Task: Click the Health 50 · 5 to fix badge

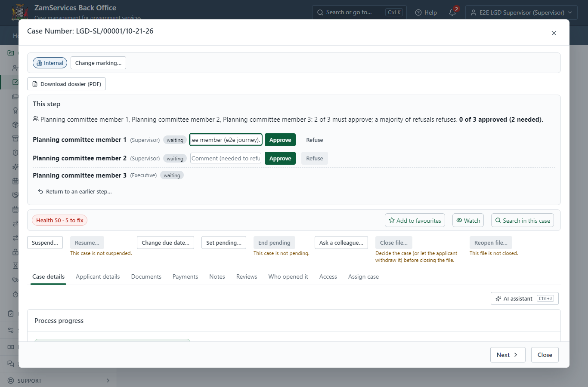Action: tap(60, 220)
